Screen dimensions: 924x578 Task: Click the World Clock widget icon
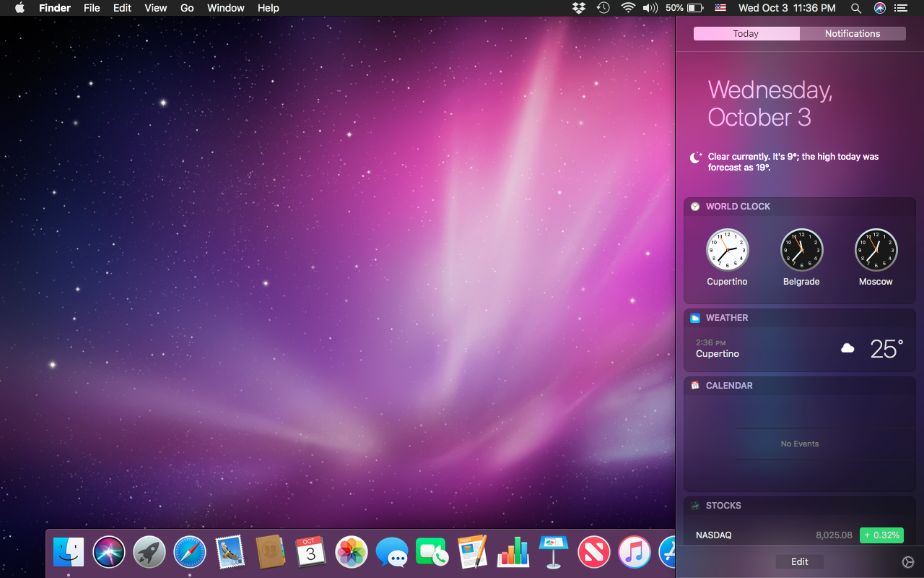click(x=695, y=207)
